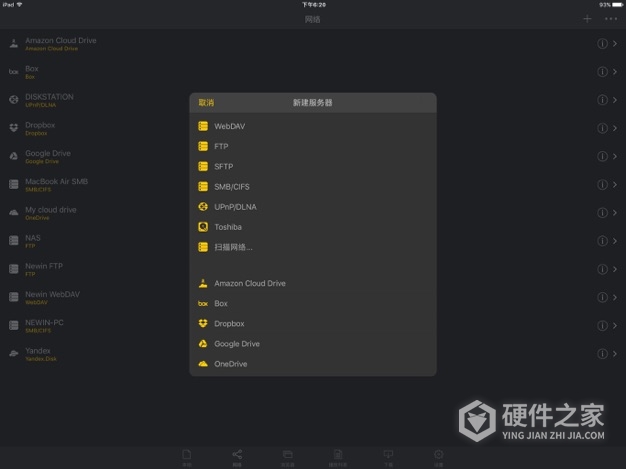Click the Google Drive icon in the dialog
This screenshot has width=626, height=469.
(203, 344)
